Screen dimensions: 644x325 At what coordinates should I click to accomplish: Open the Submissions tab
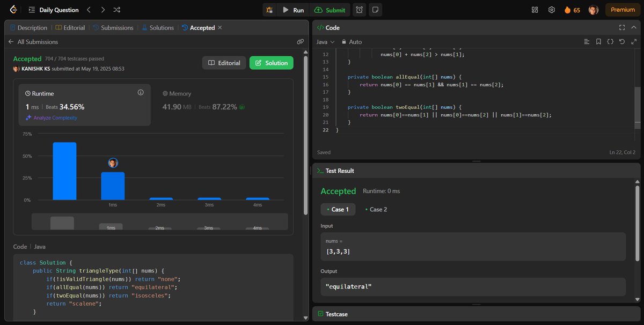tap(114, 27)
